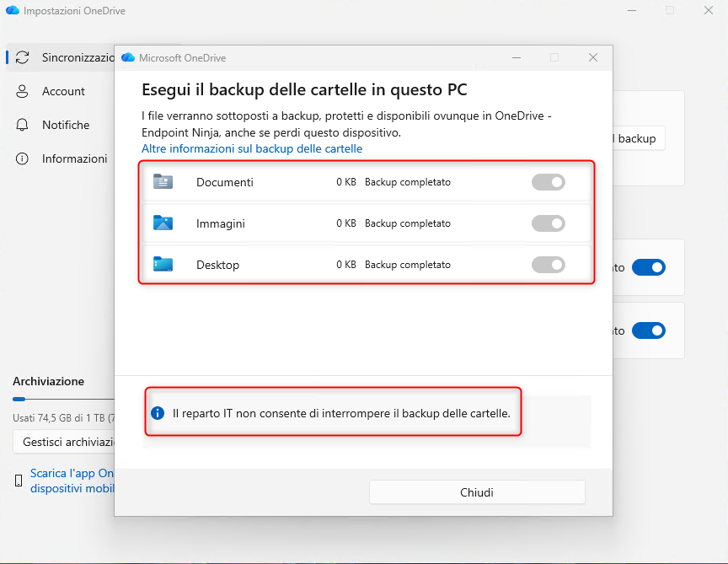This screenshot has height=564, width=728.
Task: Click the Archiviazione heading
Action: pos(48,381)
